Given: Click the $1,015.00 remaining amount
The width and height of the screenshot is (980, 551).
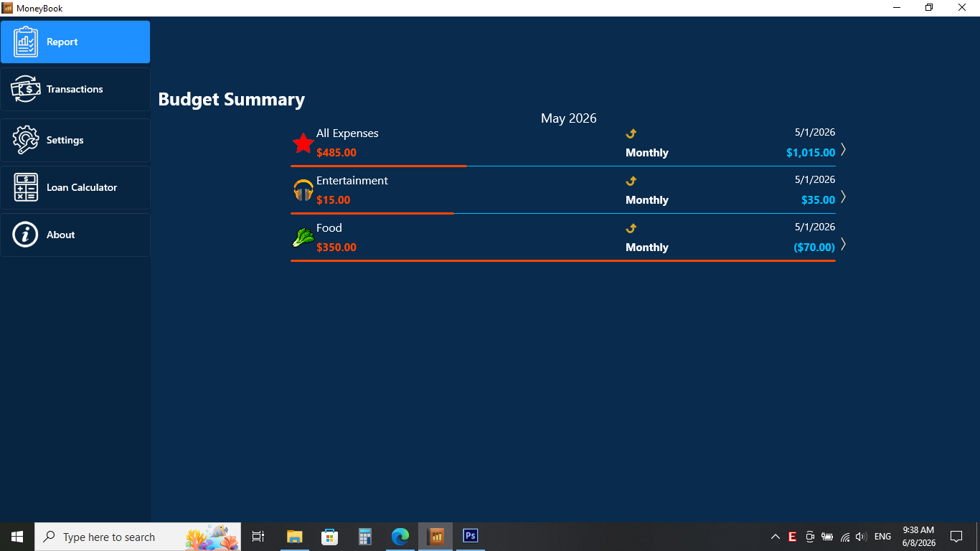Looking at the screenshot, I should 811,153.
